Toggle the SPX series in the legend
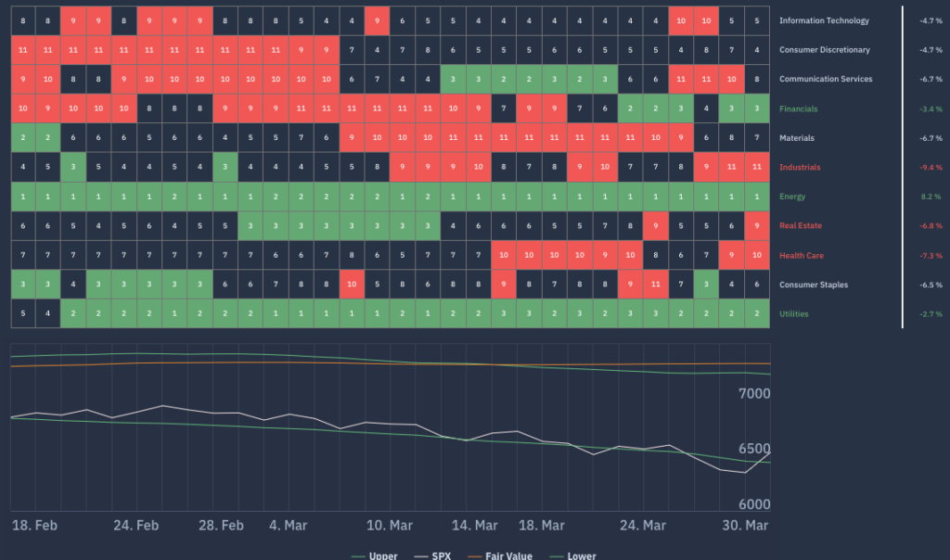This screenshot has width=950, height=560. coord(439,555)
